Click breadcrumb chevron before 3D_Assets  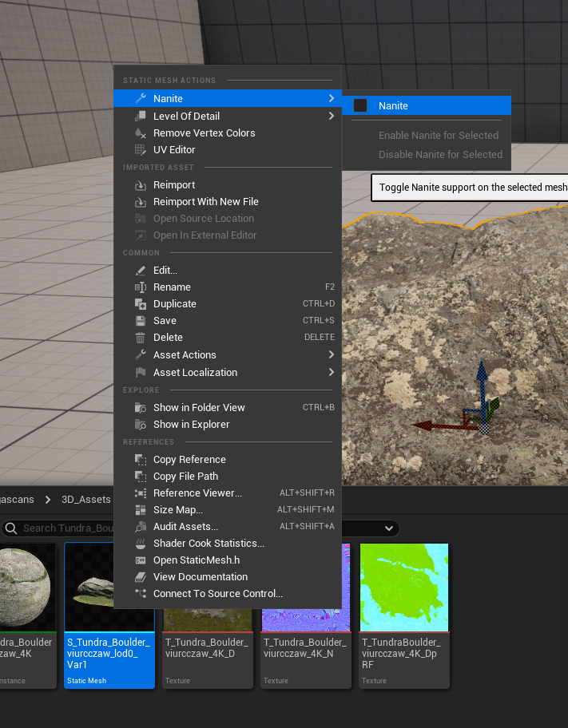[x=48, y=500]
